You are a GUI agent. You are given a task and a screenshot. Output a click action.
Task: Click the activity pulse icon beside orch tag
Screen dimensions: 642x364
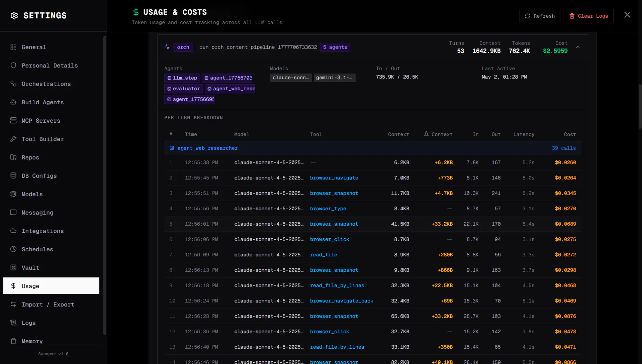point(167,47)
